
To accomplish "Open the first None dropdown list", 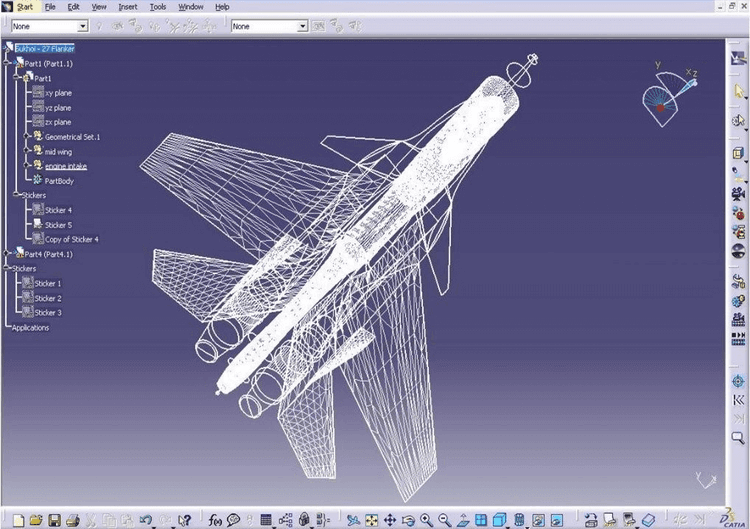I will pyautogui.click(x=82, y=26).
